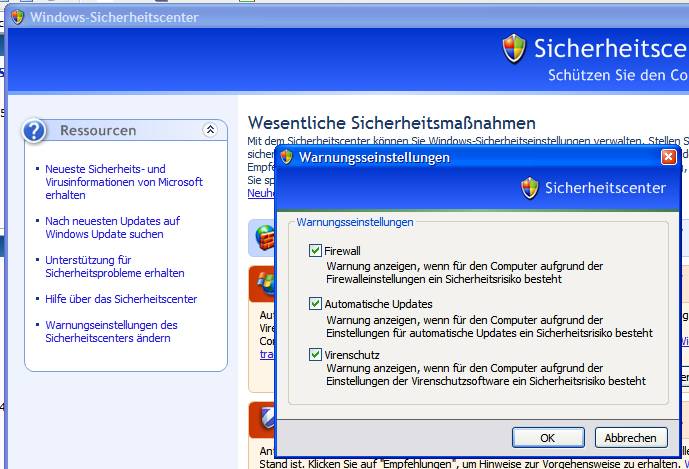This screenshot has height=469, width=689.
Task: Open Warnungseinstellungen des Sicherheitscenters ändern link
Action: coord(111,331)
